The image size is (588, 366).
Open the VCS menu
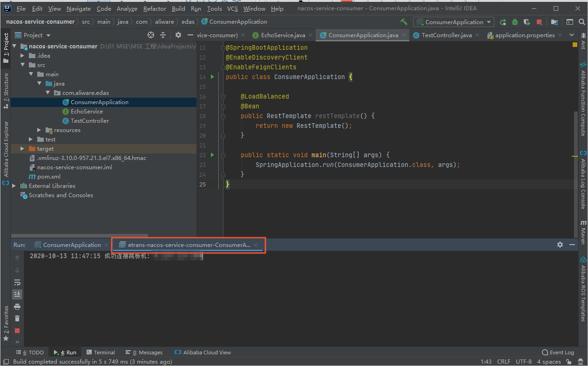[x=232, y=8]
